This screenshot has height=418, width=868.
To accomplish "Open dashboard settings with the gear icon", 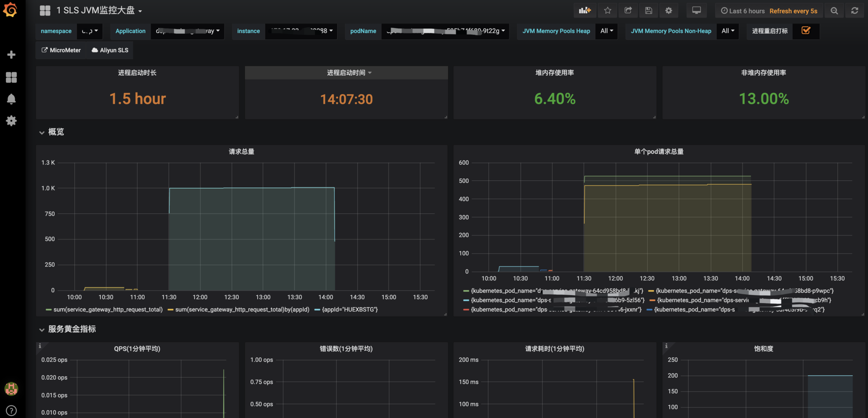I will point(669,10).
